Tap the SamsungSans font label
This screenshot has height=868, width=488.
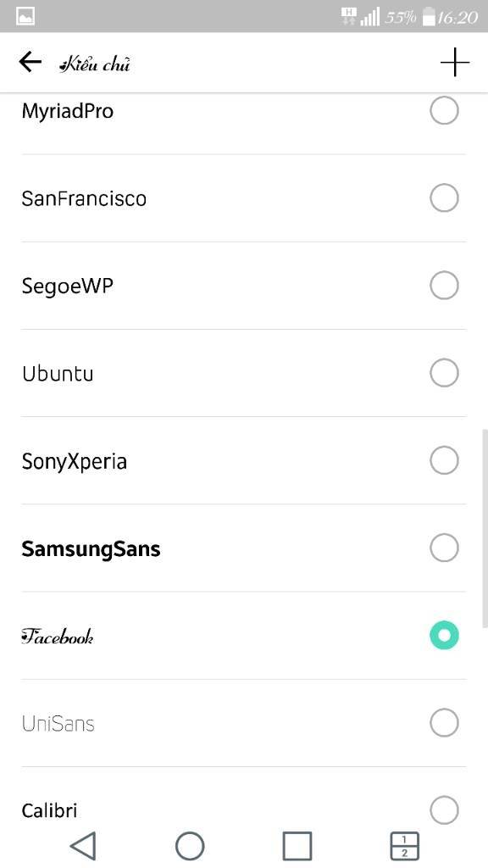(x=91, y=548)
